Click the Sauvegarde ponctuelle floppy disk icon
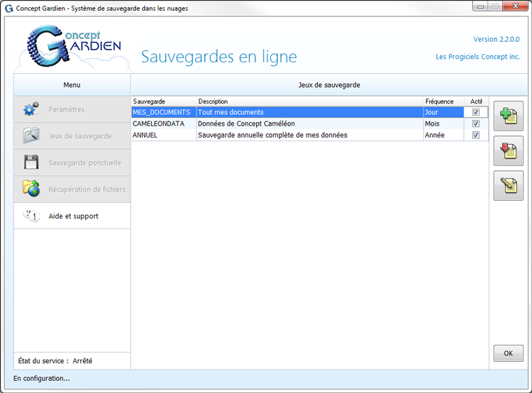 point(31,162)
